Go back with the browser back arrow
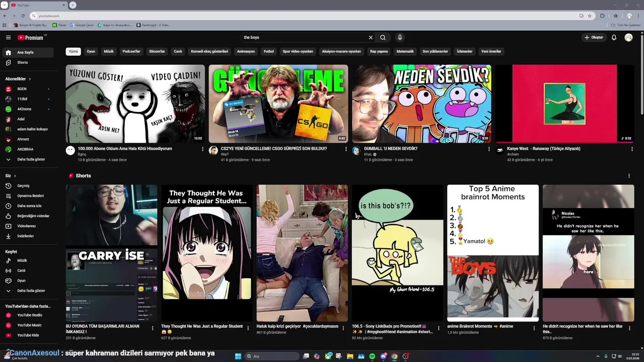The height and width of the screenshot is (362, 644). (5, 16)
